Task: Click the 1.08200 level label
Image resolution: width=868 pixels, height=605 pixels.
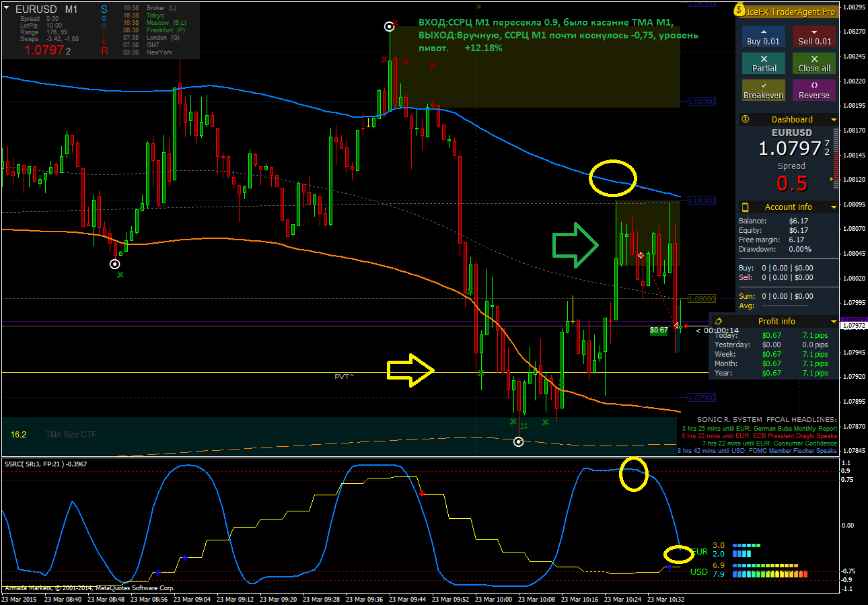Action: coord(701,101)
